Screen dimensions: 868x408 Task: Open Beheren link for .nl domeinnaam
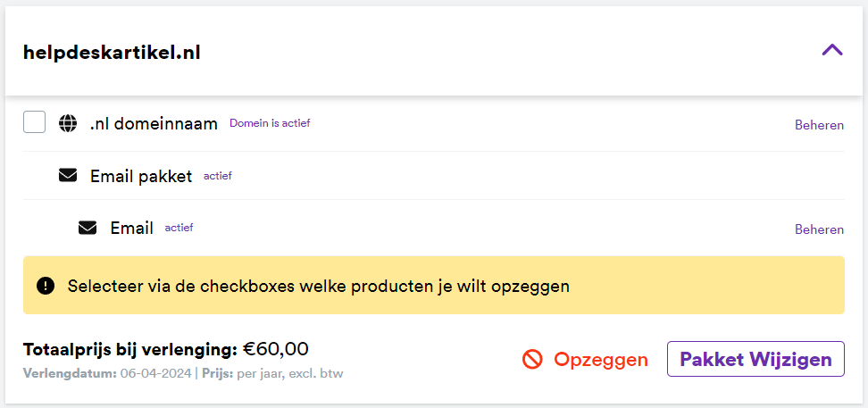[x=819, y=125]
